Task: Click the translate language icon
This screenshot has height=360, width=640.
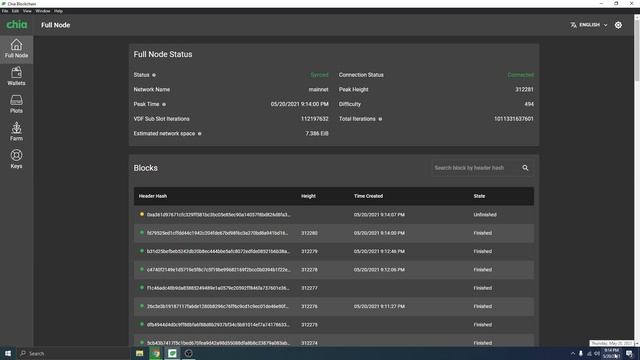Action: 573,25
